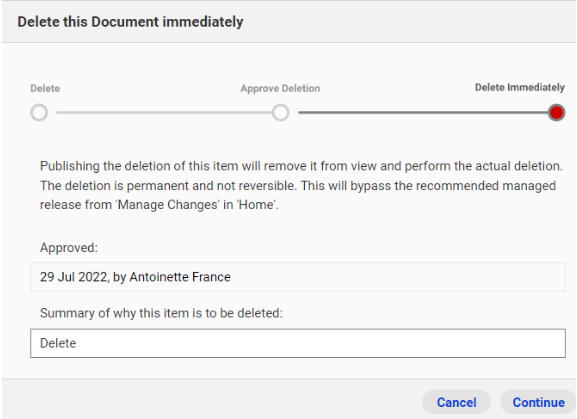Click 'The deletion is permanent' warning sentence
This screenshot has height=419, width=577.
pos(168,185)
